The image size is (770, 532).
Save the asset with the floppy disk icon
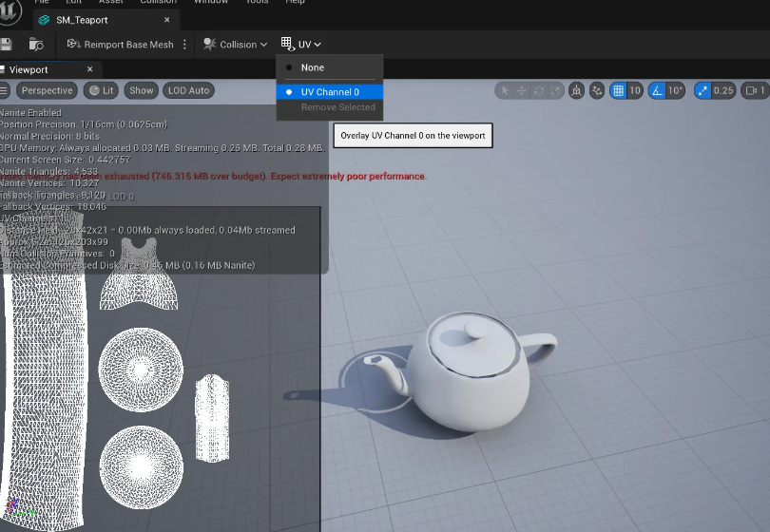(6, 44)
